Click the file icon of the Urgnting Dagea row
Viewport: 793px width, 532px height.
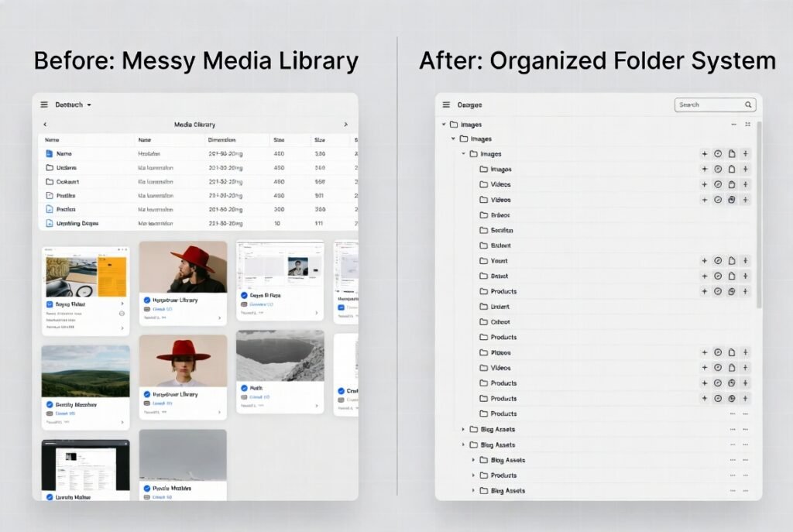click(x=50, y=223)
